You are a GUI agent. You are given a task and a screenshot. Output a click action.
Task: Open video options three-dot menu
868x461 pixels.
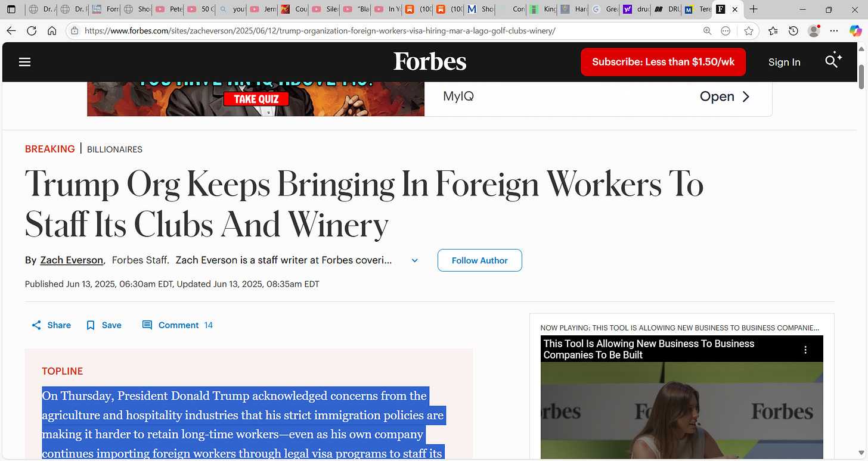point(805,350)
